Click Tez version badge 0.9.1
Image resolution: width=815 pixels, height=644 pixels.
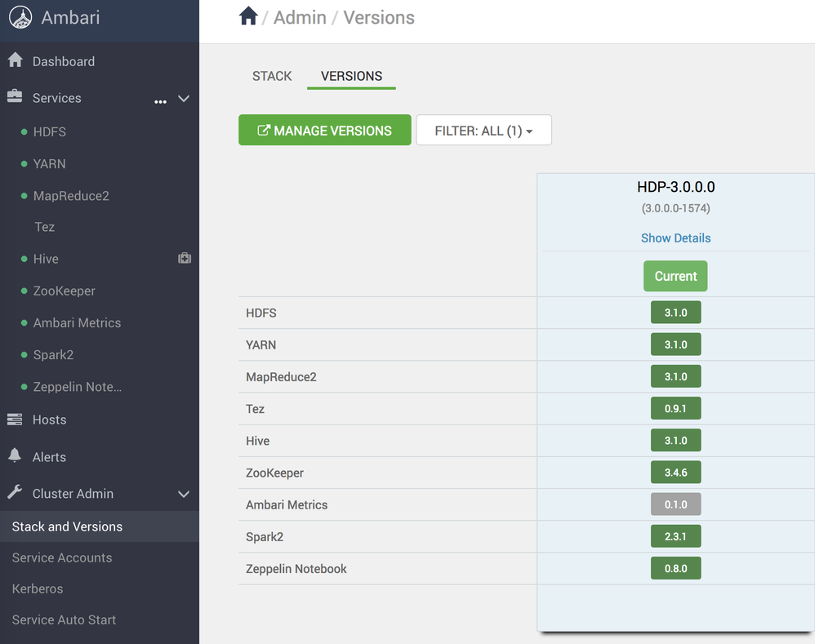point(675,408)
